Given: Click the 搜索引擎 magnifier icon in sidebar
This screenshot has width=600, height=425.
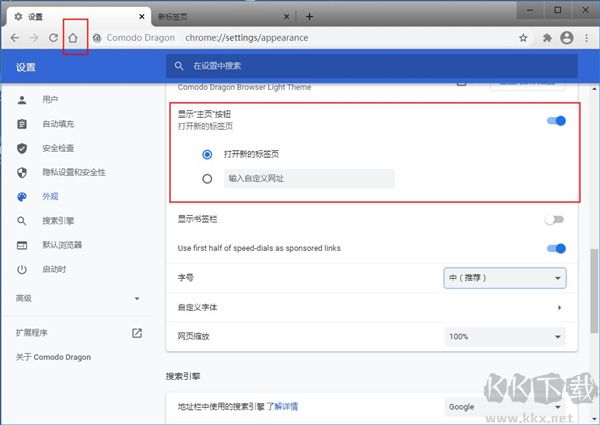Looking at the screenshot, I should point(22,221).
